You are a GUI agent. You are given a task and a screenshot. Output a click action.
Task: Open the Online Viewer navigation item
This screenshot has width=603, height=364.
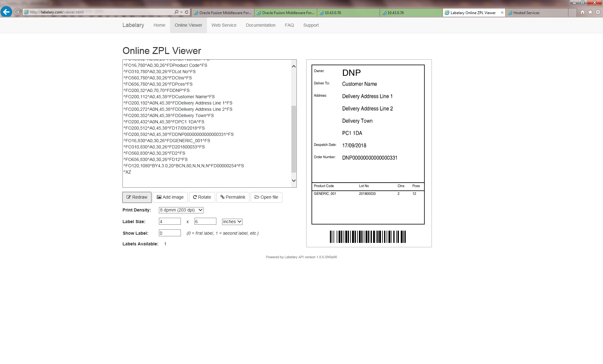click(x=188, y=25)
